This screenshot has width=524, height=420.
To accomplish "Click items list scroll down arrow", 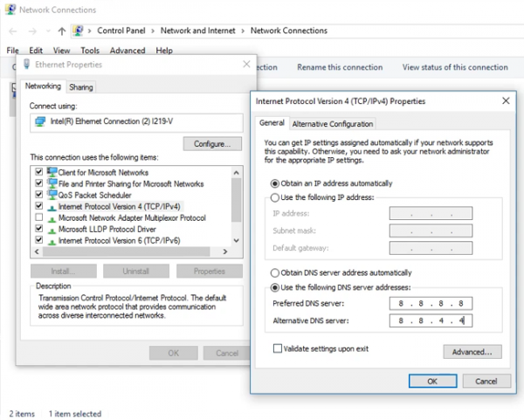I will 237,240.
